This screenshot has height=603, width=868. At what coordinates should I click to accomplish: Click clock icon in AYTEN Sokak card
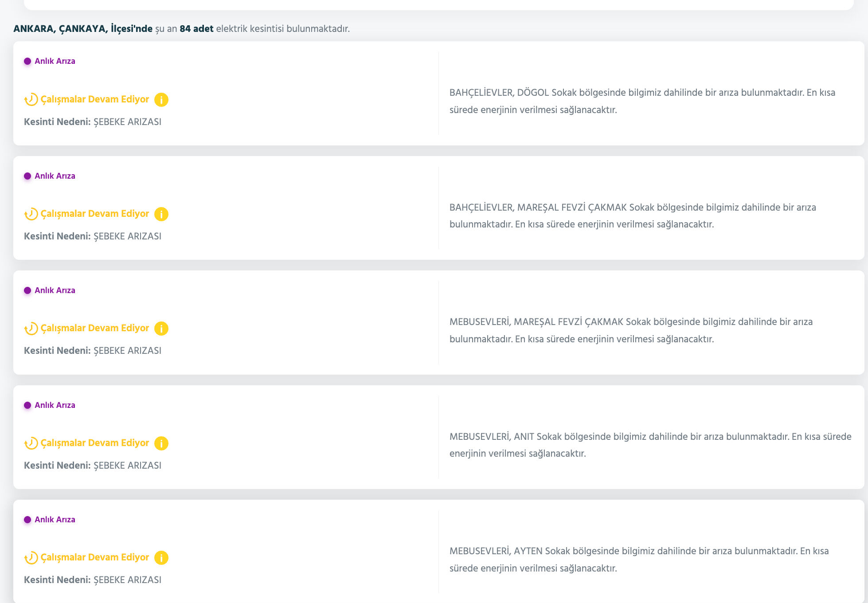(31, 558)
